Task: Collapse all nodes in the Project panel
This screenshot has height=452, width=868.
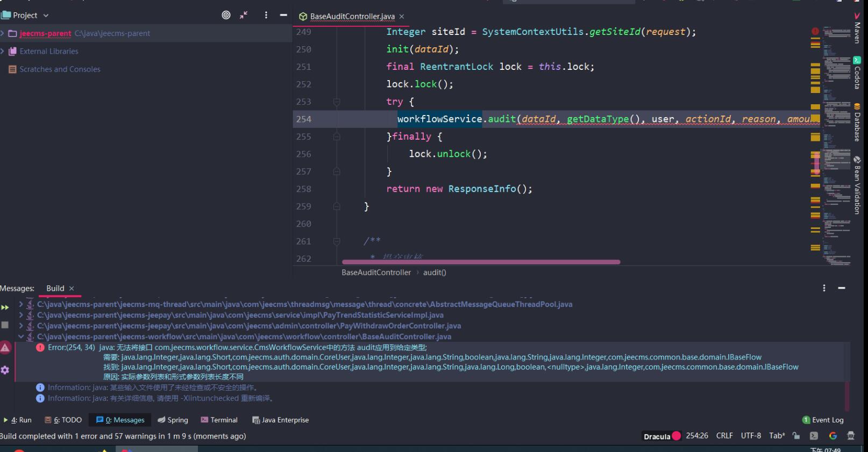Action: click(244, 15)
